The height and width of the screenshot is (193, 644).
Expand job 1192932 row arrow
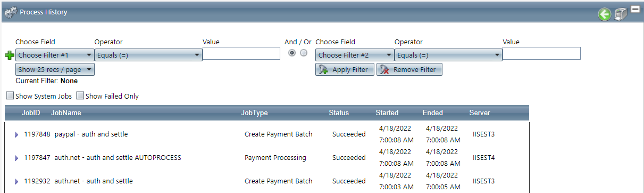pyautogui.click(x=16, y=181)
